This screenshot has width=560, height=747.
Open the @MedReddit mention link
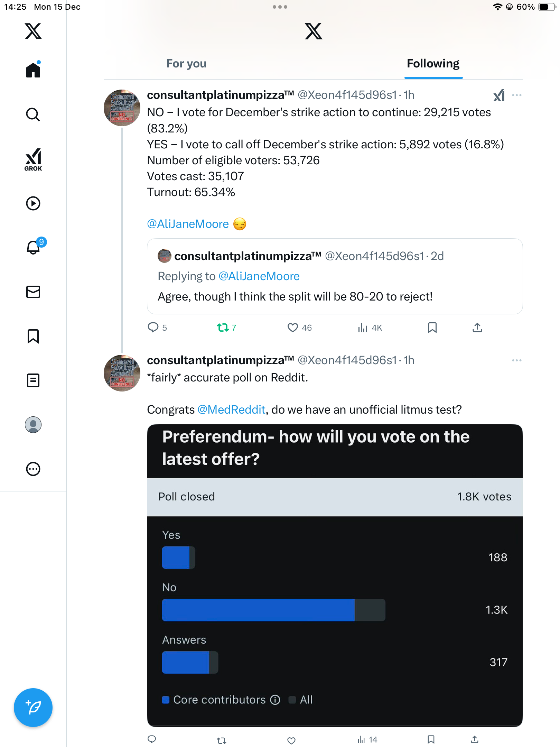231,409
